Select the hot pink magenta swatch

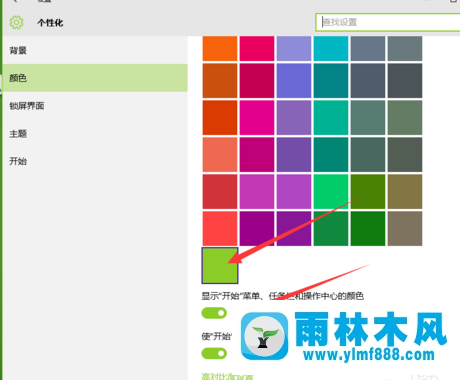tap(257, 118)
